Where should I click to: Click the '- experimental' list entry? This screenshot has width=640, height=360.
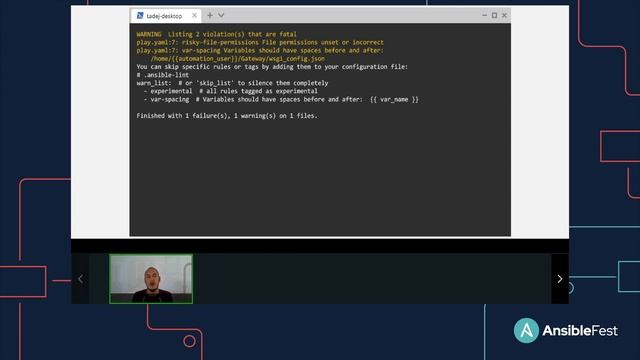pos(231,91)
